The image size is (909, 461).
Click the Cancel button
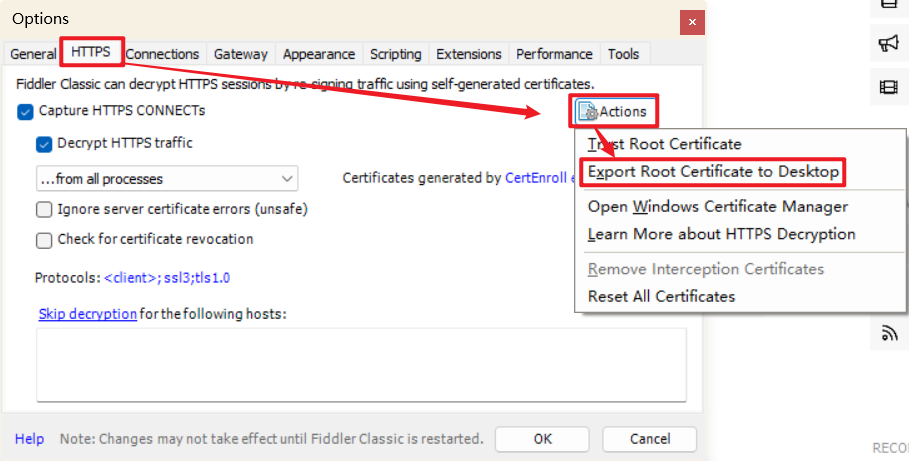coord(649,439)
